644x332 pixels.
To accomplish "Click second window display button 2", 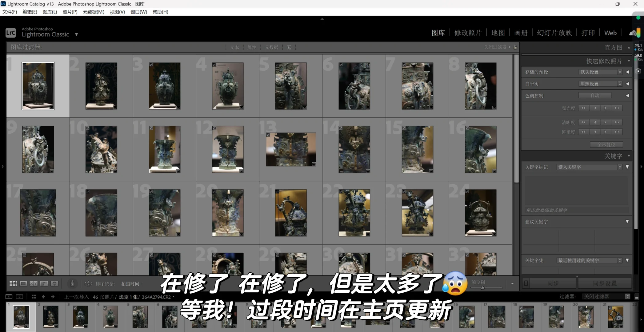I will [x=19, y=297].
